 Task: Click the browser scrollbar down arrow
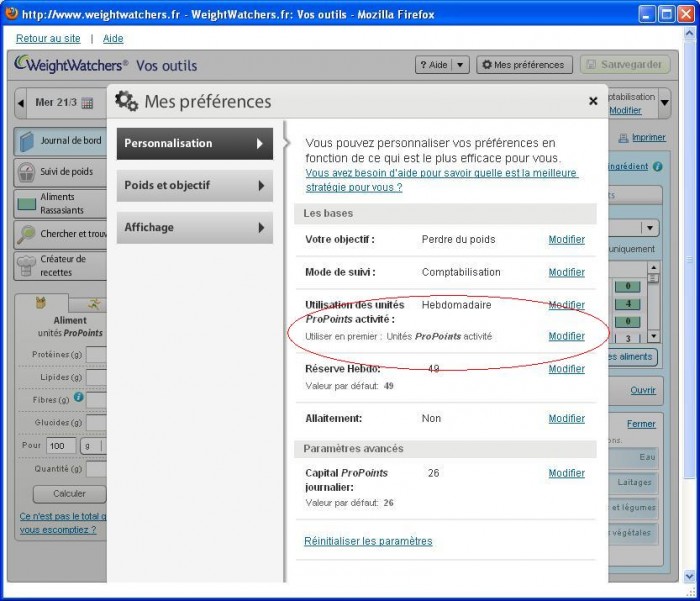689,576
